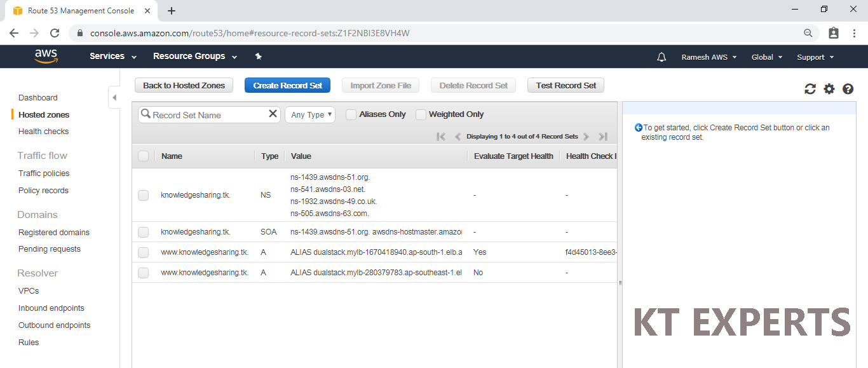868x368 pixels.
Task: Open Outbound endpoints in the sidebar
Action: [x=55, y=325]
